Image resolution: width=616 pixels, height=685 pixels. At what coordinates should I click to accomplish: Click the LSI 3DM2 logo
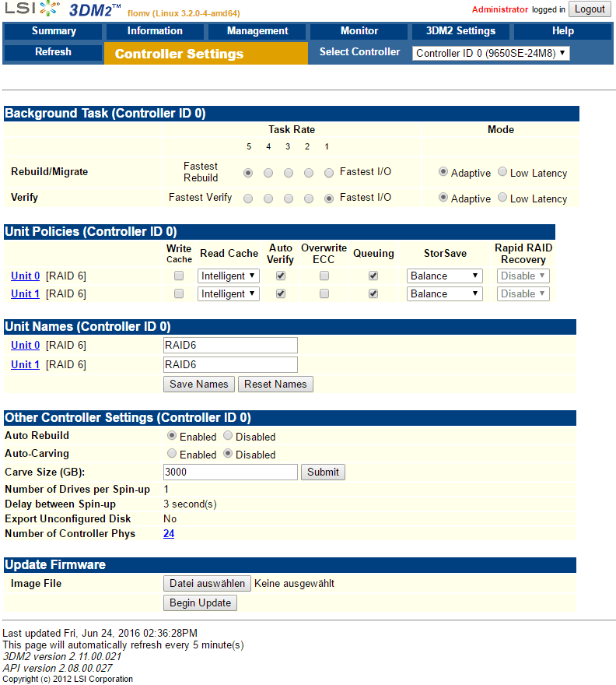click(63, 9)
